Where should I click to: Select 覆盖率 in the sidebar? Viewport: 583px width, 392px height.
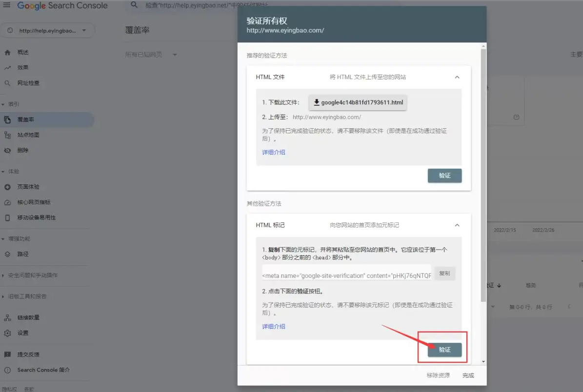click(x=26, y=119)
